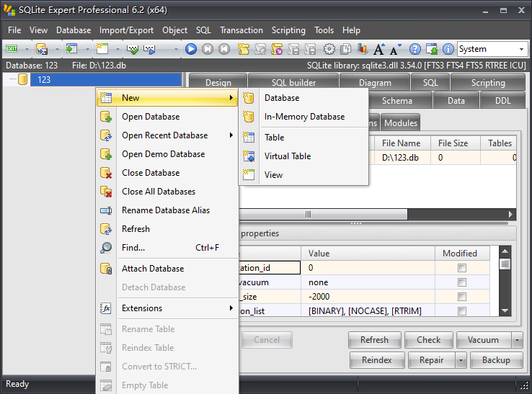Viewport: 532px width, 394px height.
Task: Click the Attach Database paperclip icon
Action: tap(106, 269)
